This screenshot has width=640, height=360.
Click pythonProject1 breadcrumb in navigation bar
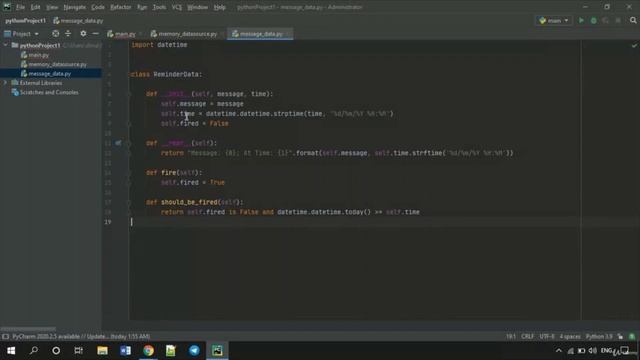click(26, 21)
